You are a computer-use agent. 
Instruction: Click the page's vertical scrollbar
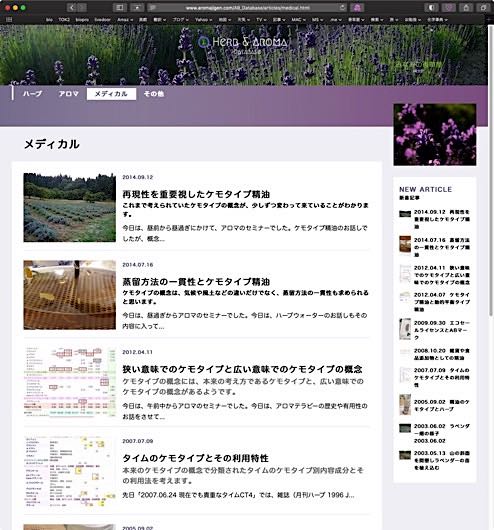(x=491, y=171)
